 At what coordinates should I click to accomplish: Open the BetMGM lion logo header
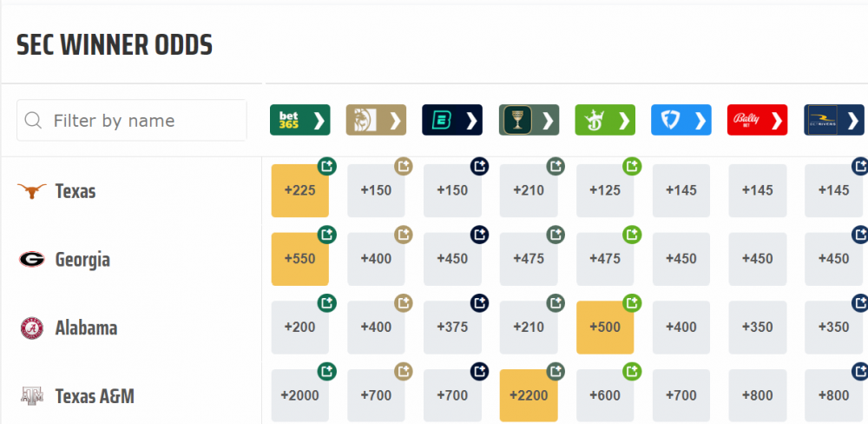[x=376, y=120]
